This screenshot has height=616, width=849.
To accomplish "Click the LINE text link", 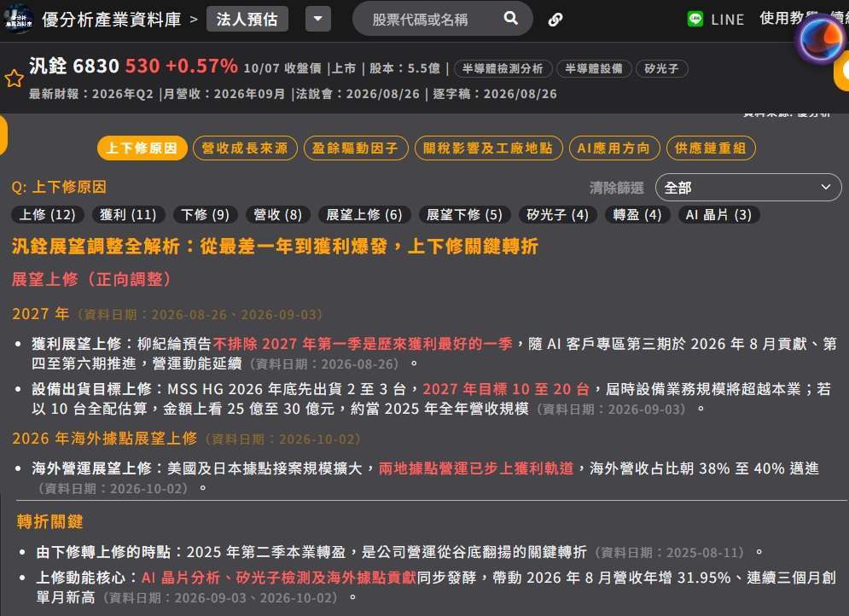I will pyautogui.click(x=727, y=20).
